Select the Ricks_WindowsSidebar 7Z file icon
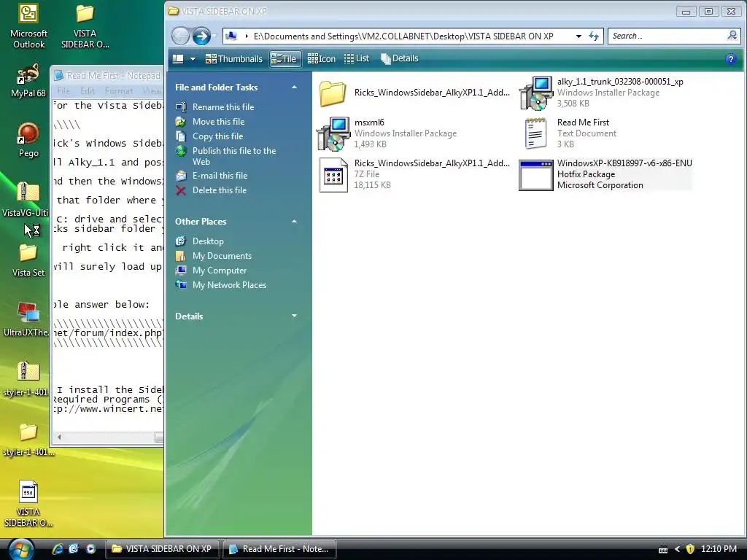Image resolution: width=747 pixels, height=560 pixels. click(x=333, y=175)
